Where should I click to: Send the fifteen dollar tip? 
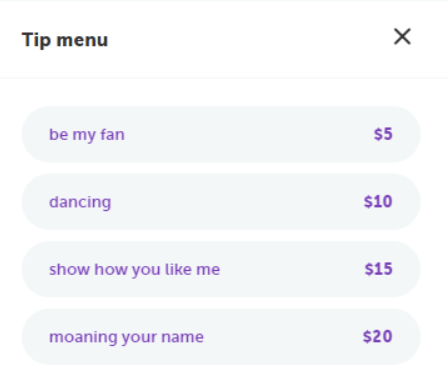(x=221, y=269)
